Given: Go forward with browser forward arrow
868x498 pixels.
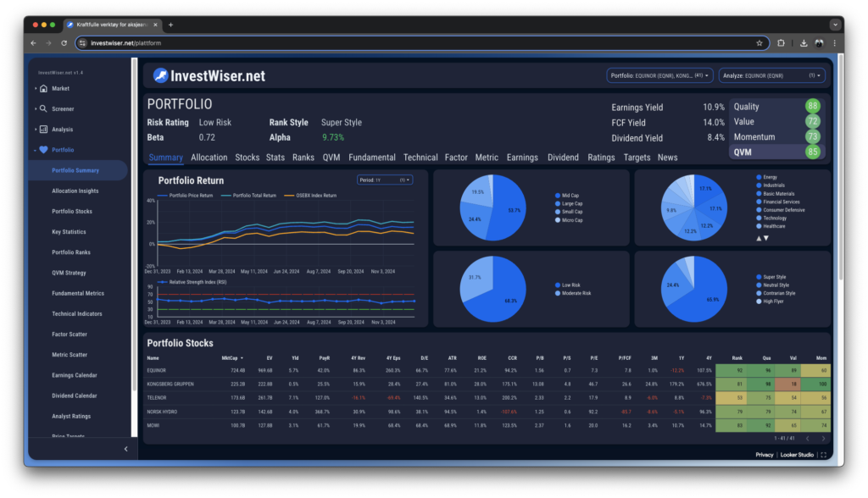Looking at the screenshot, I should [48, 43].
